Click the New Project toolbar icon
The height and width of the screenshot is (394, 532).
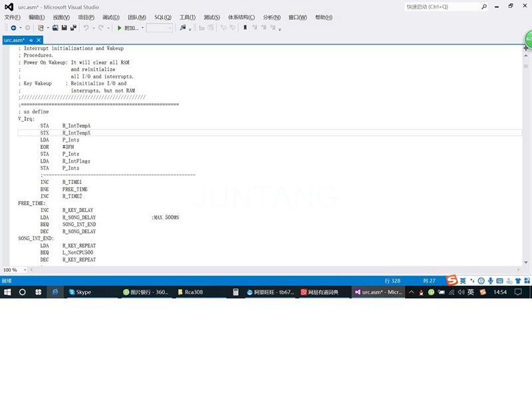(x=41, y=28)
